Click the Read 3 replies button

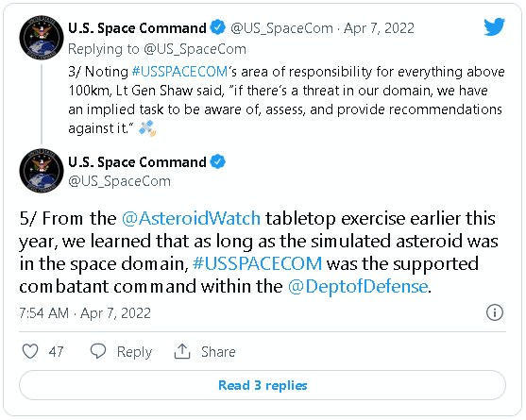click(263, 385)
